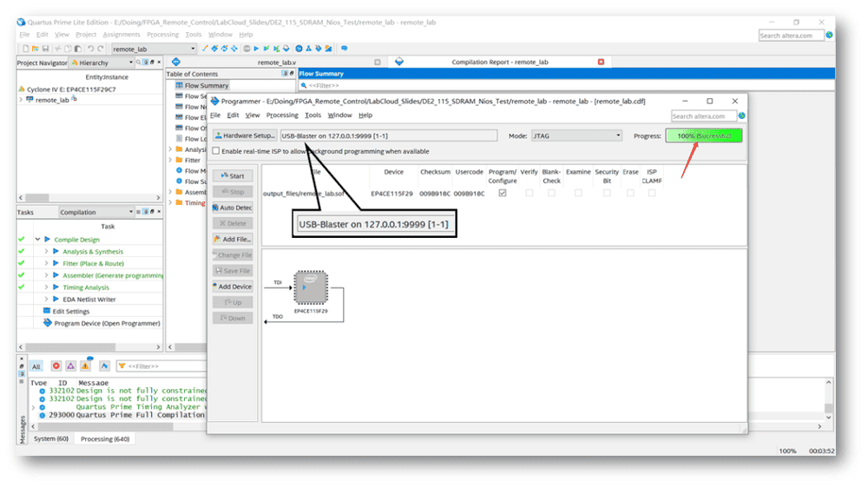Viewport: 868px width, 488px height.
Task: Click the critical warning filter icon in Messages
Action: coord(71,366)
